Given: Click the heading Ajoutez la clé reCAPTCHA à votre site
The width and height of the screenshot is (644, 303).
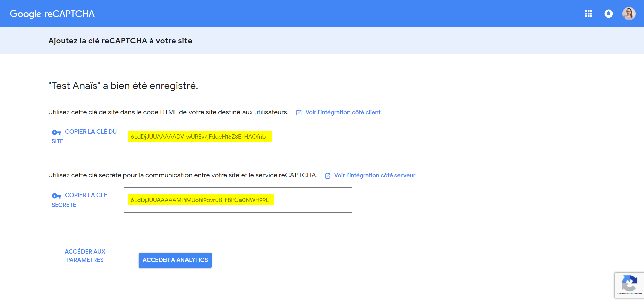Looking at the screenshot, I should click(120, 41).
